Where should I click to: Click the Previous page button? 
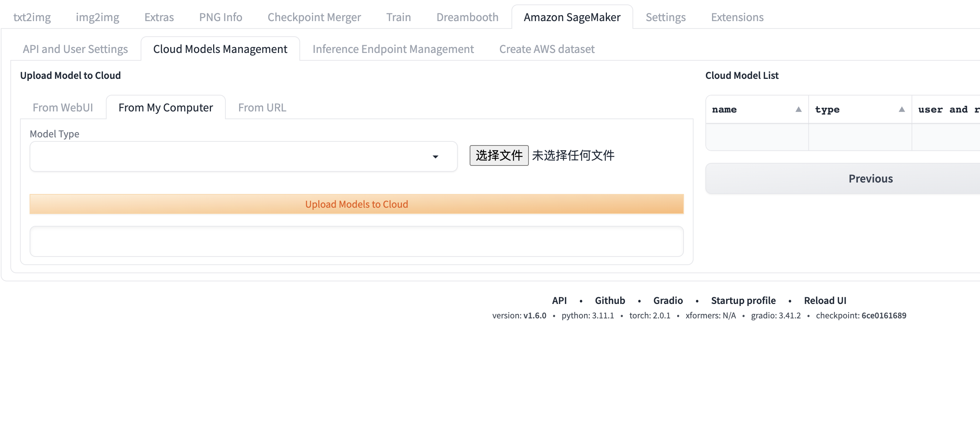[x=870, y=178]
